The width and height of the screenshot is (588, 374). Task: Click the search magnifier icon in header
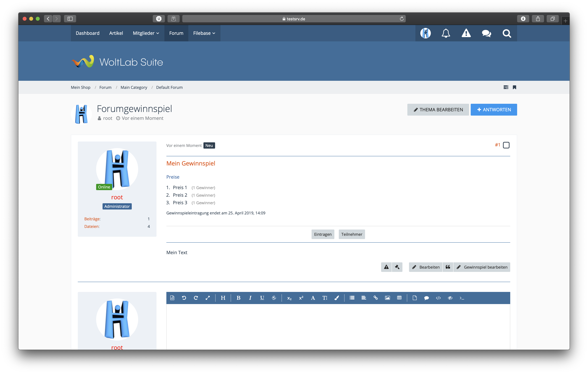point(507,33)
